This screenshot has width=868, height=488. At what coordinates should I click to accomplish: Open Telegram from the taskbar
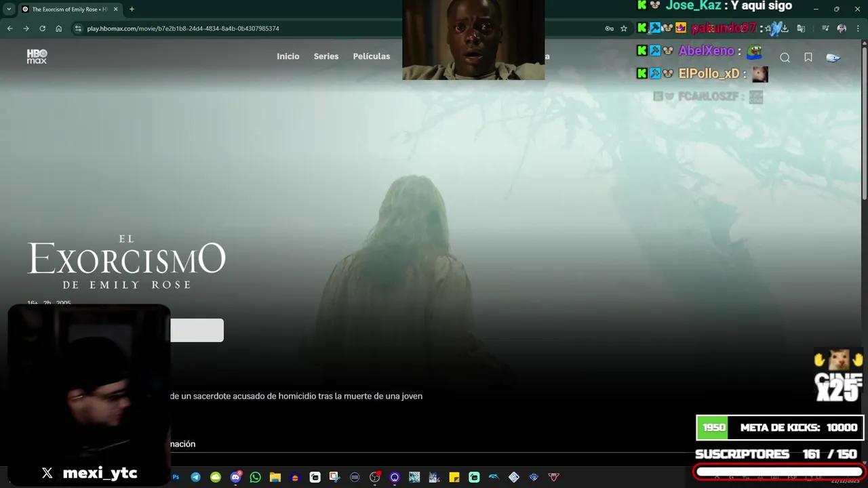195,477
